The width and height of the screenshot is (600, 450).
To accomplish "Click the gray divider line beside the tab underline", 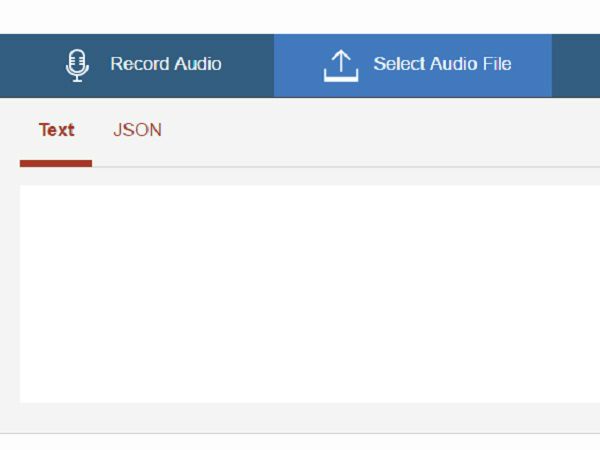I will tap(346, 167).
